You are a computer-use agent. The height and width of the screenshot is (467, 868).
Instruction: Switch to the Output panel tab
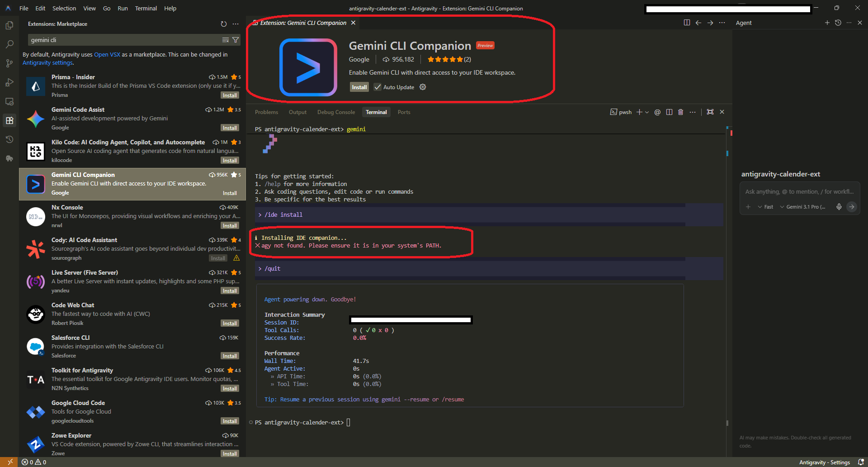click(x=297, y=112)
